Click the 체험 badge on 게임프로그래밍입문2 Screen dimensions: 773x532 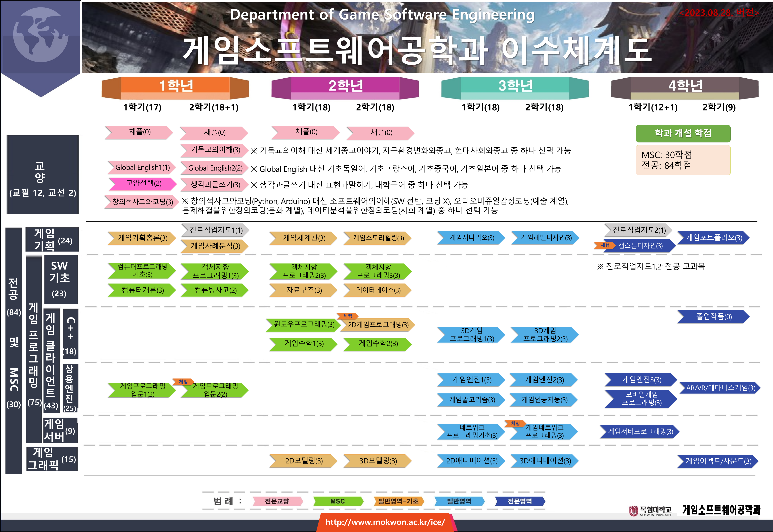tap(183, 382)
